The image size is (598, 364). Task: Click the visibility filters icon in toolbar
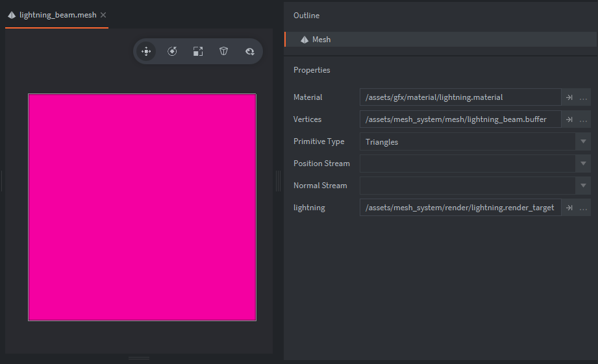[250, 51]
